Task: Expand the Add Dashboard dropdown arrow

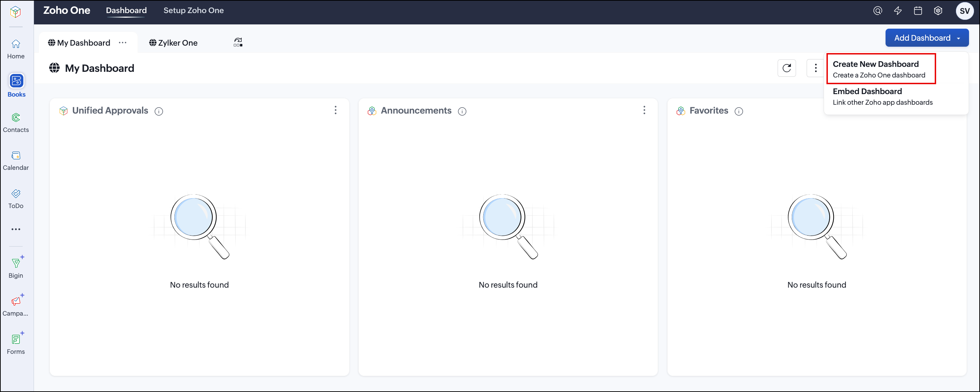Action: point(958,38)
